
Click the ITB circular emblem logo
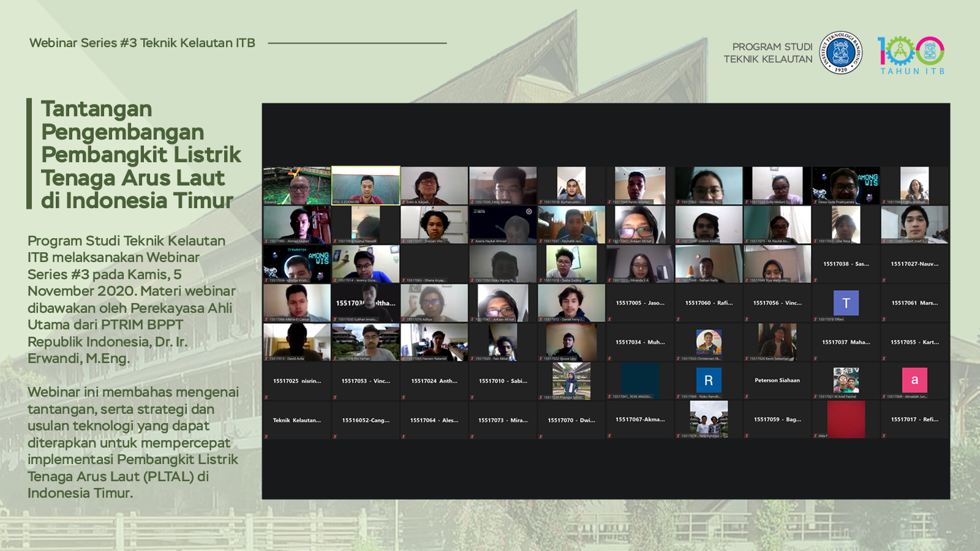click(x=840, y=53)
